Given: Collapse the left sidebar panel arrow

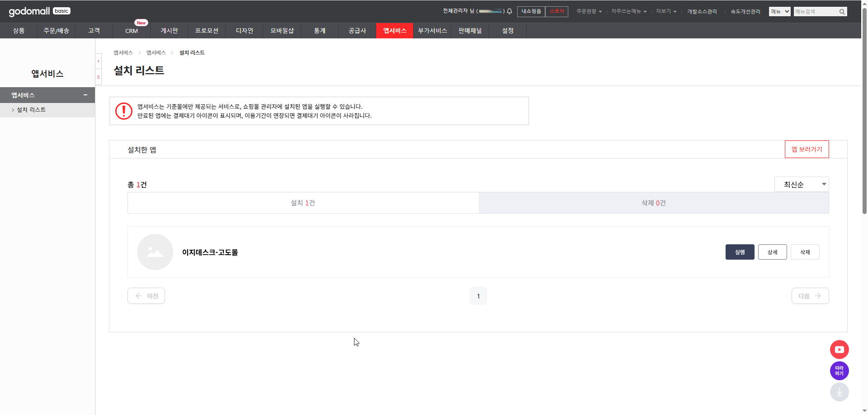Looking at the screenshot, I should (99, 61).
